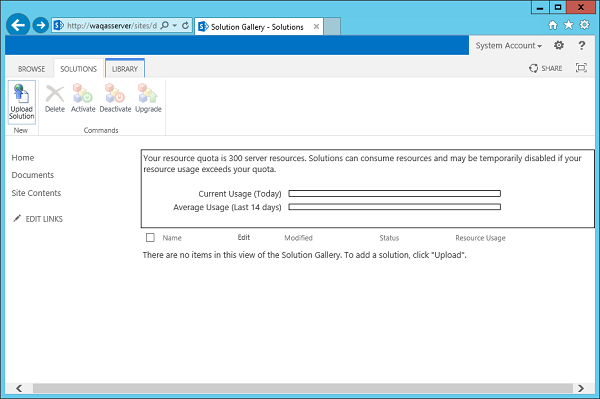Image resolution: width=600 pixels, height=399 pixels.
Task: Click the help question mark icon
Action: (x=581, y=45)
